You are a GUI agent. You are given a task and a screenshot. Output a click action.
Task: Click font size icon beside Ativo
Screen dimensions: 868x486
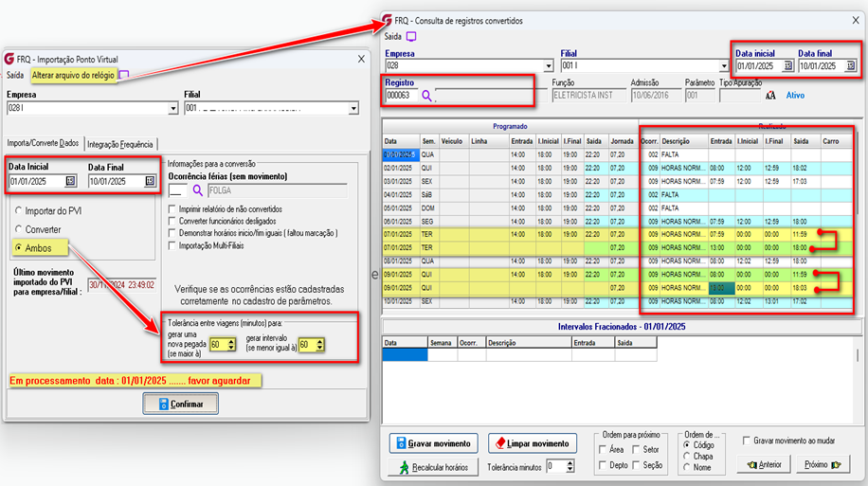coord(770,96)
